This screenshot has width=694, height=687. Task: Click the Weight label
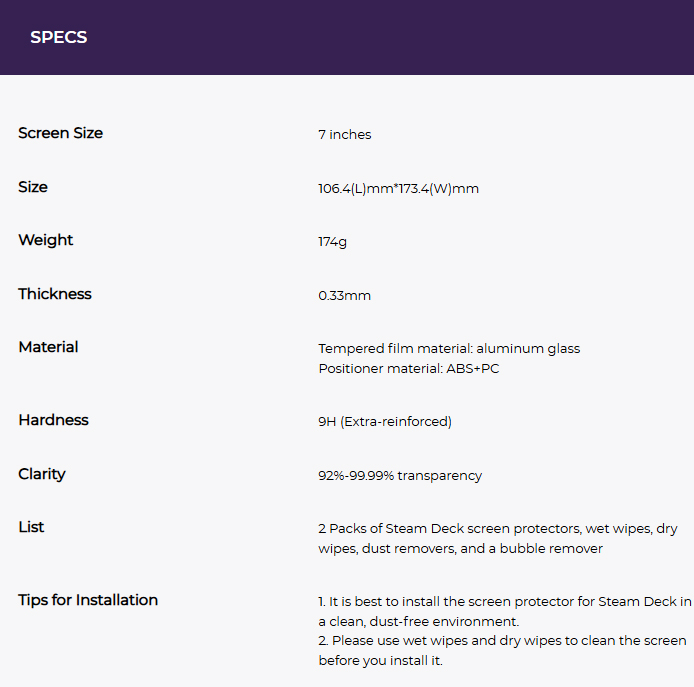46,240
